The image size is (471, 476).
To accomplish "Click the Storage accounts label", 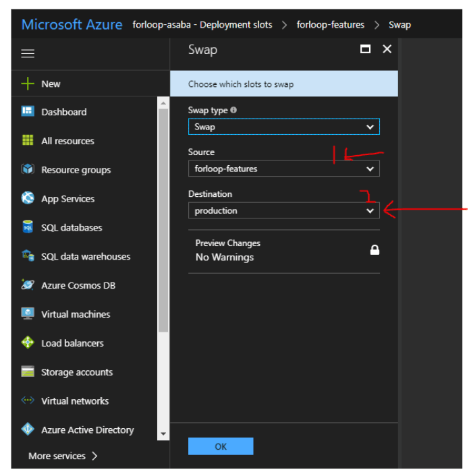I will click(x=77, y=372).
